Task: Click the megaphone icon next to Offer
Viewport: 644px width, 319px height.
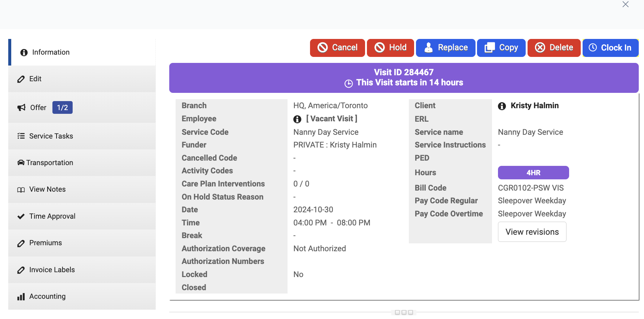Action: 21,108
